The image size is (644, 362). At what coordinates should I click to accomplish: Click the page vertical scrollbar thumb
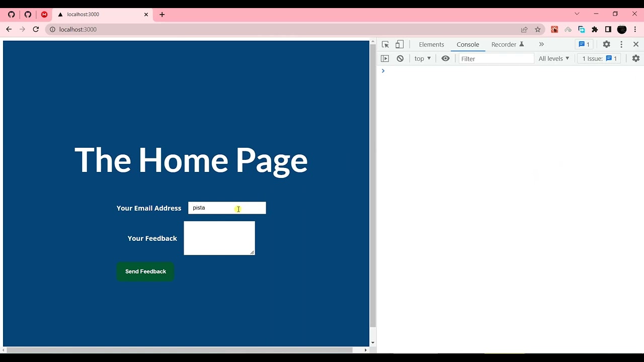click(x=373, y=186)
